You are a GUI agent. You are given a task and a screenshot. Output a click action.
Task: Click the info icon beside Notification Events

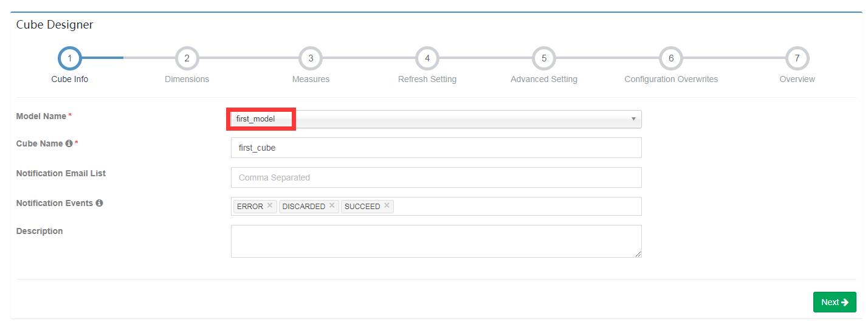click(x=99, y=203)
